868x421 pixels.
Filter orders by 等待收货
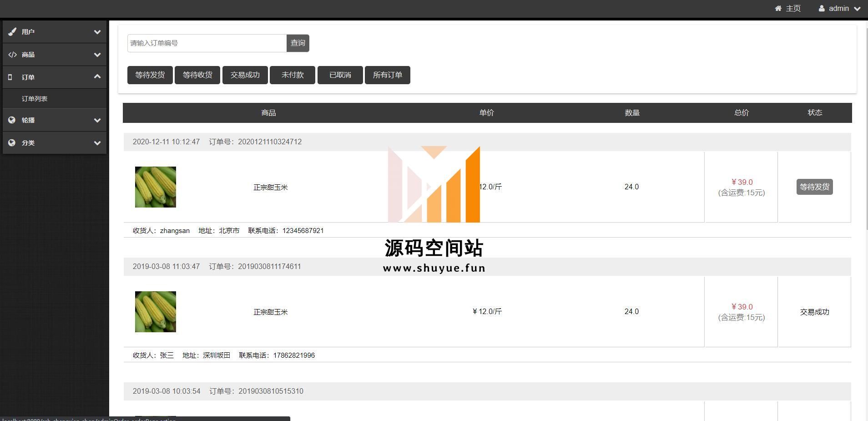pos(197,75)
